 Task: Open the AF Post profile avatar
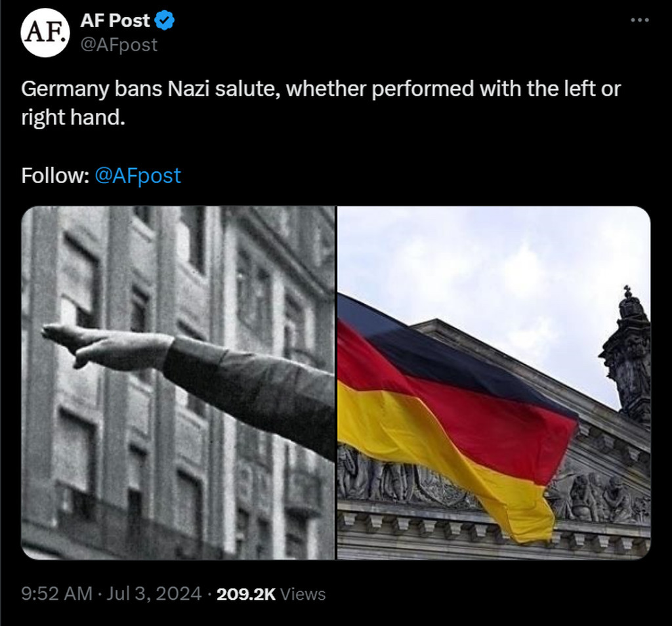click(45, 33)
